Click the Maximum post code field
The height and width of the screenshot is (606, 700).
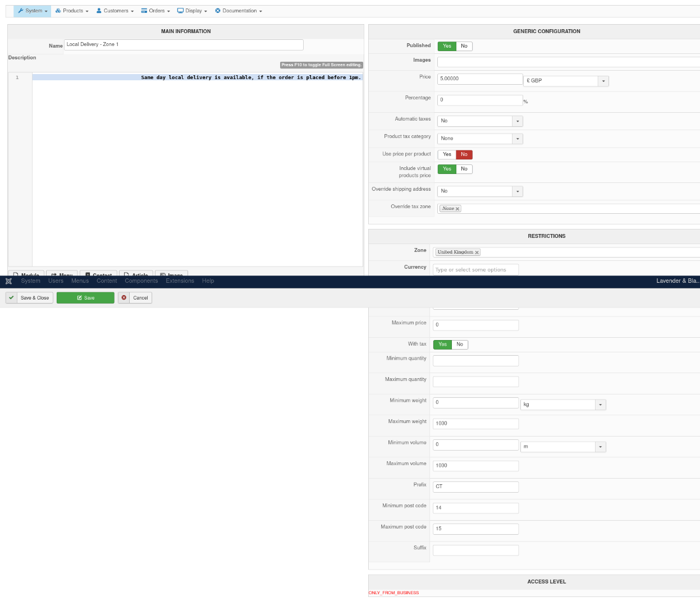pyautogui.click(x=476, y=529)
